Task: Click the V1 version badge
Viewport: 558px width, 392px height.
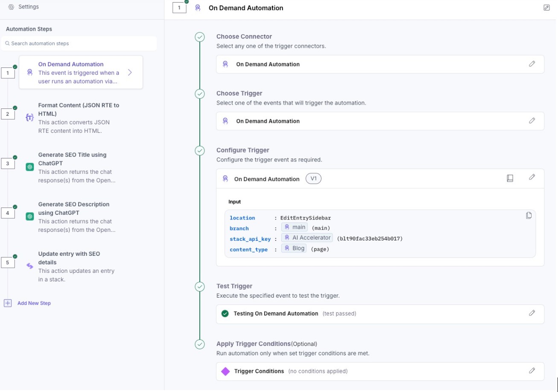Action: tap(313, 179)
